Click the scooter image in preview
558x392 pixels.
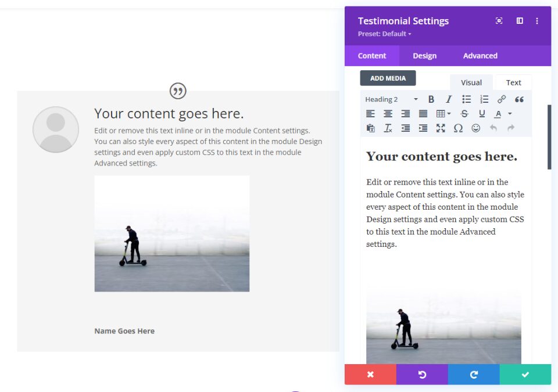tap(172, 233)
